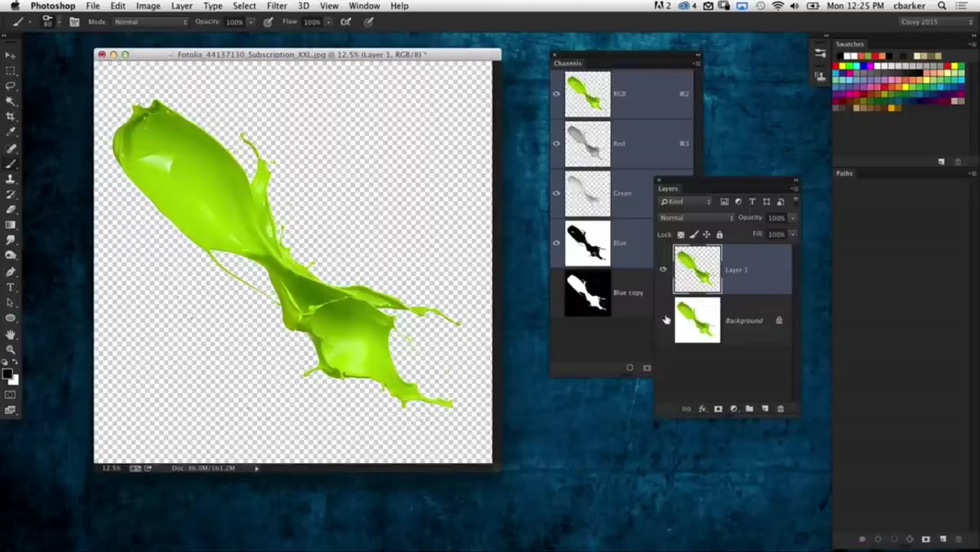This screenshot has width=980, height=552.
Task: Select the Clone Stamp tool
Action: click(x=11, y=179)
